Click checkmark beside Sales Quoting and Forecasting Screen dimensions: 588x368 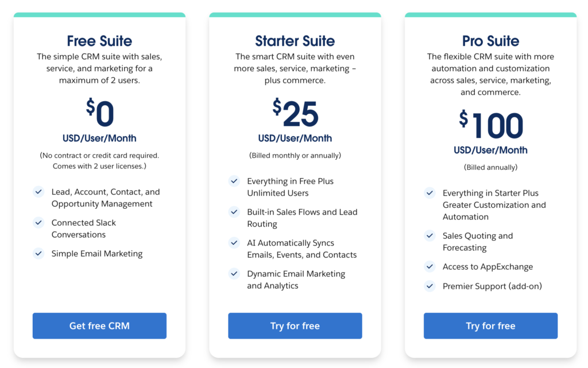pos(430,236)
